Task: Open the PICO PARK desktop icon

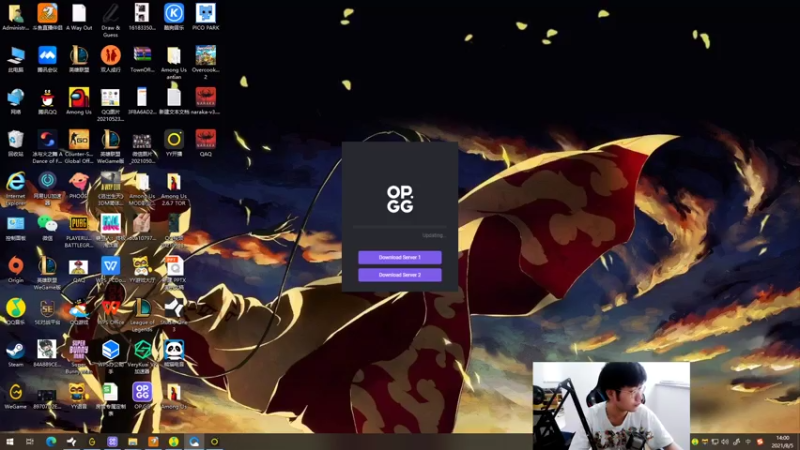Action: [x=206, y=17]
